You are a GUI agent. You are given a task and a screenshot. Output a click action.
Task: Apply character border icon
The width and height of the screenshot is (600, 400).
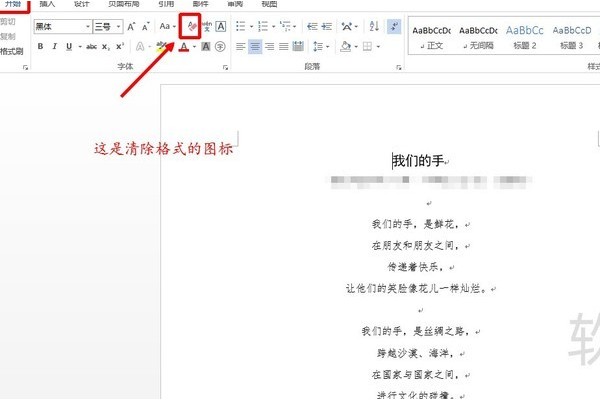click(221, 26)
